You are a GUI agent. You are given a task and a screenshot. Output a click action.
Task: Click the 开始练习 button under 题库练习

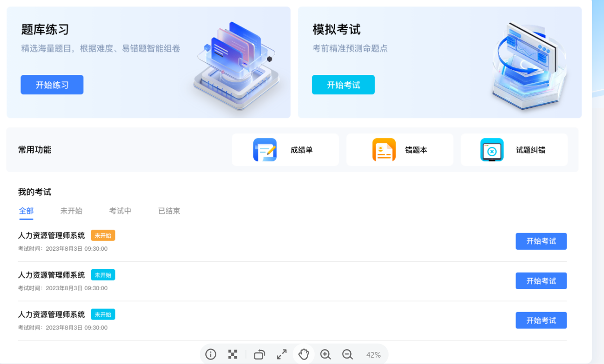tap(52, 84)
